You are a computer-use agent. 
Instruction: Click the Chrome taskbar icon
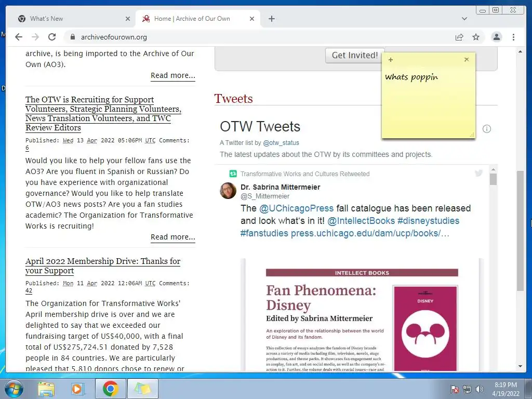(110, 389)
